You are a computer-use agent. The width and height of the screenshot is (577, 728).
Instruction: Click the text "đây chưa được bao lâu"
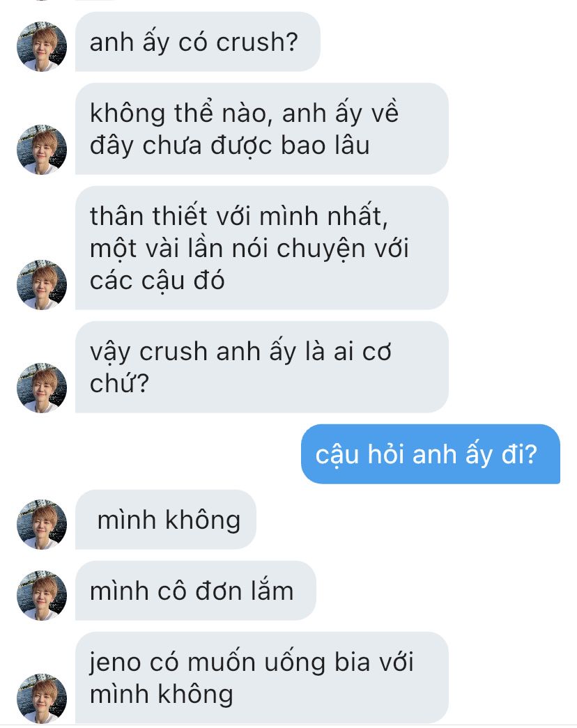[229, 146]
